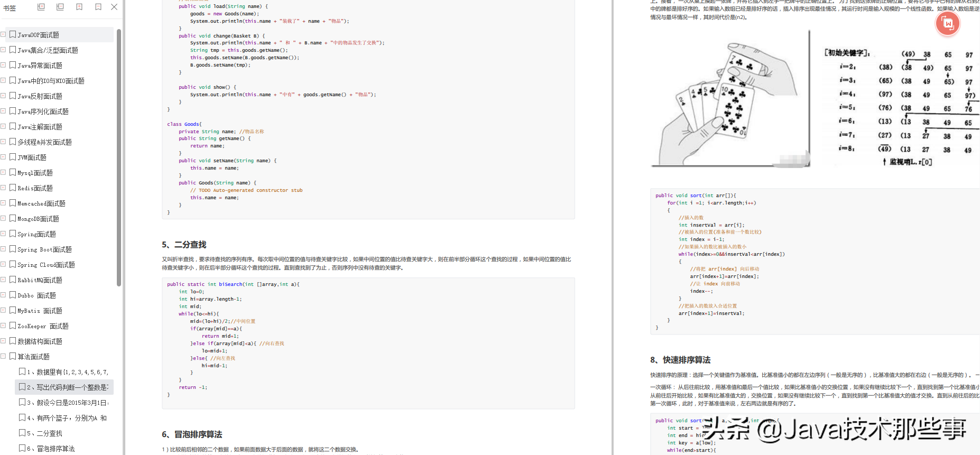Viewport: 980px width, 455px height.
Task: Select bookmark 3、假设今日是2015年3月1日
Action: pyautogui.click(x=68, y=403)
